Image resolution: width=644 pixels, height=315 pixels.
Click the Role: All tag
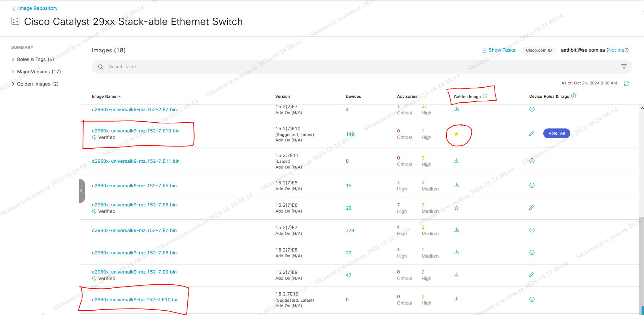click(x=557, y=133)
